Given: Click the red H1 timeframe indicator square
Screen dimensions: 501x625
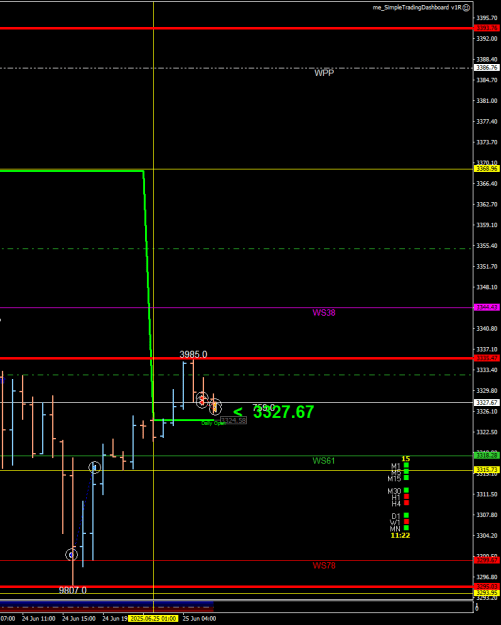Looking at the screenshot, I should [406, 497].
